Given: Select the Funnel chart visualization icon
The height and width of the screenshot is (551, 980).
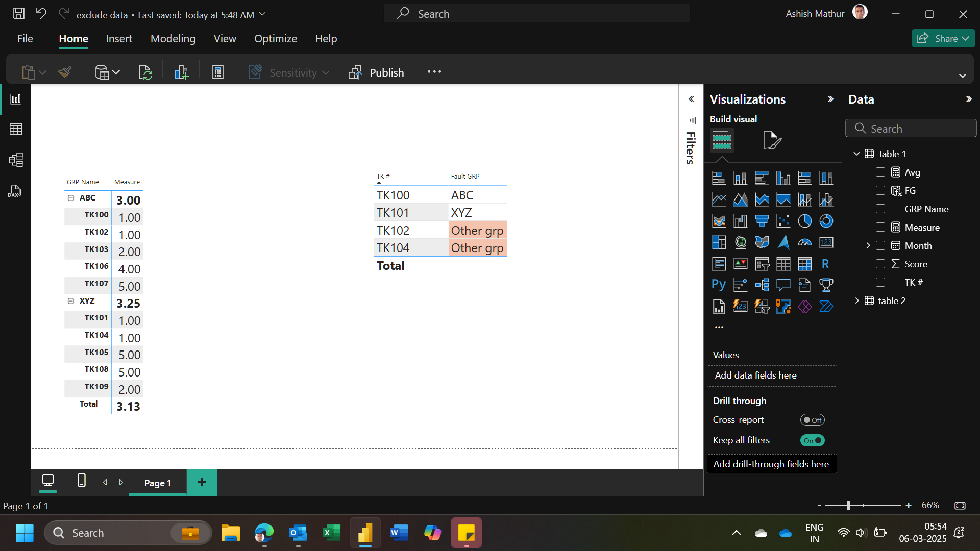Looking at the screenshot, I should [762, 221].
